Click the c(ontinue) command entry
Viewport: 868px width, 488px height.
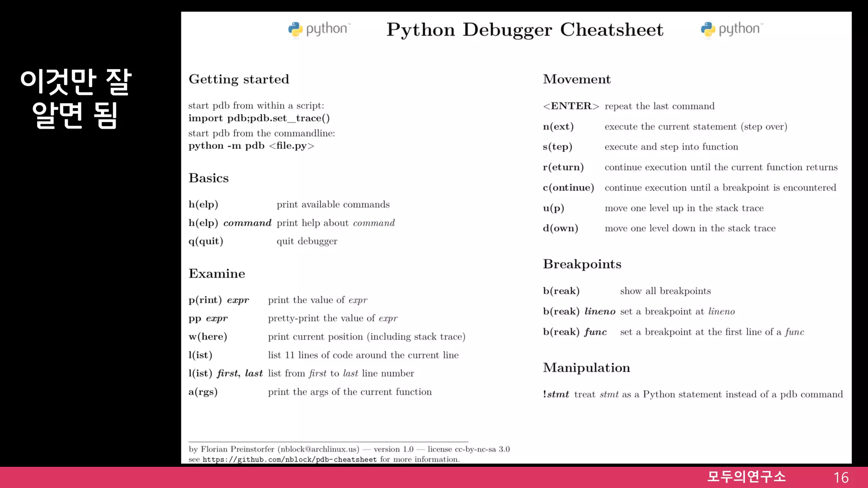(x=568, y=188)
